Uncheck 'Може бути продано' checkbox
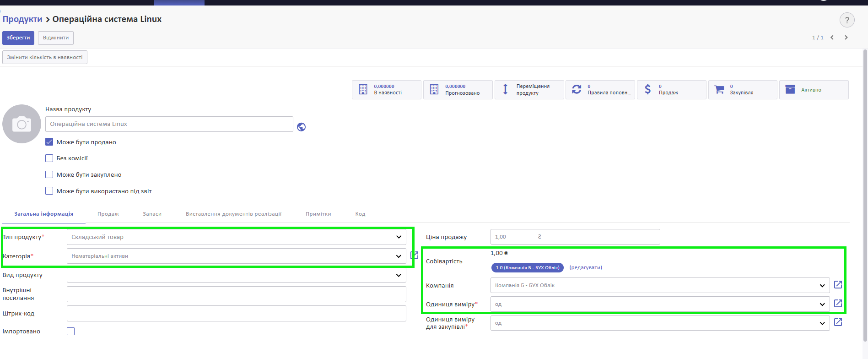The image size is (868, 359). tap(49, 142)
